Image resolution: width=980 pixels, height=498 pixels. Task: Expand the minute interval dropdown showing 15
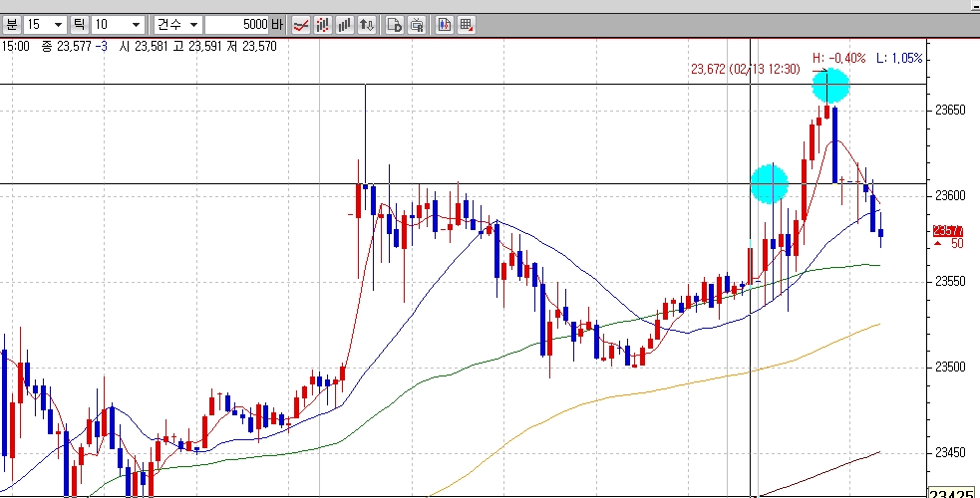pyautogui.click(x=46, y=25)
